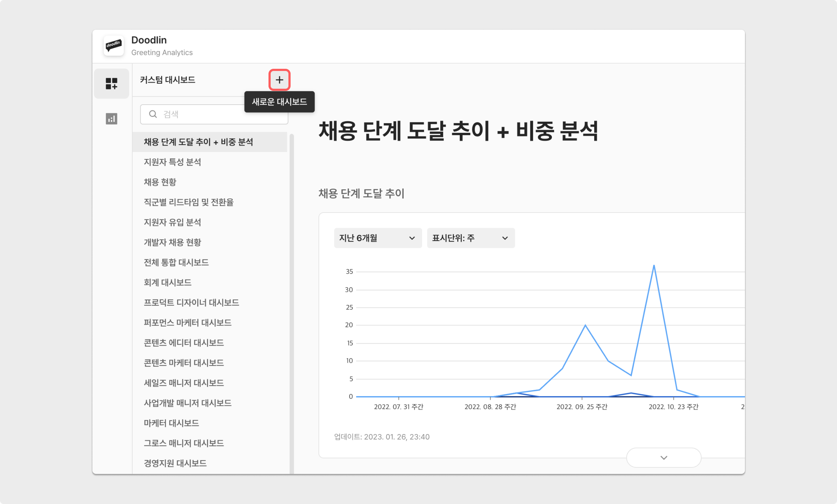Open the custom dashboard grid icon in sidebar
Viewport: 837px width, 504px height.
111,84
